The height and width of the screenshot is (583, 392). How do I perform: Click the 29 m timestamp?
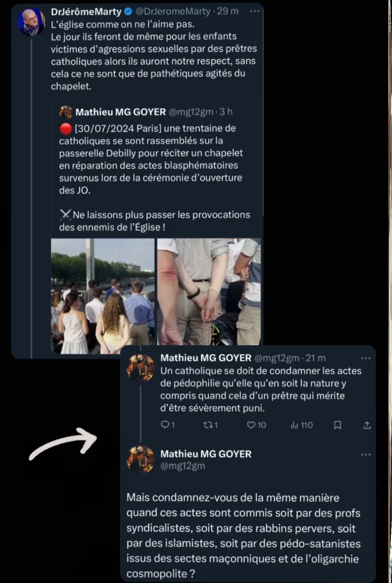tap(228, 12)
